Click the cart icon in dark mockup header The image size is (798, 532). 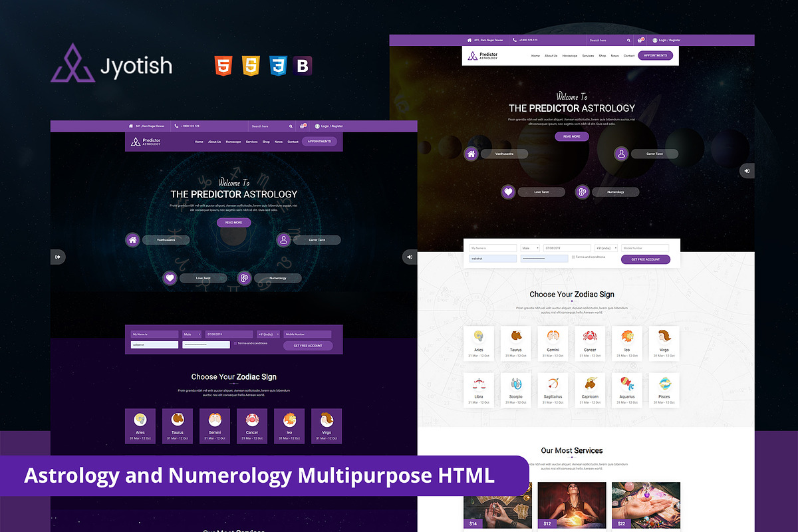(x=302, y=126)
